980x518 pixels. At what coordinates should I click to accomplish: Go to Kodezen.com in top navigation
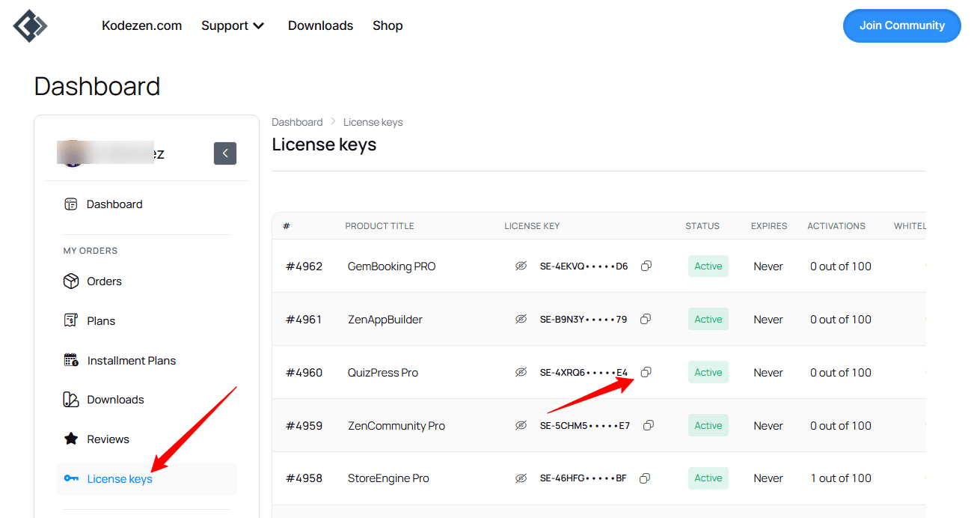click(142, 25)
